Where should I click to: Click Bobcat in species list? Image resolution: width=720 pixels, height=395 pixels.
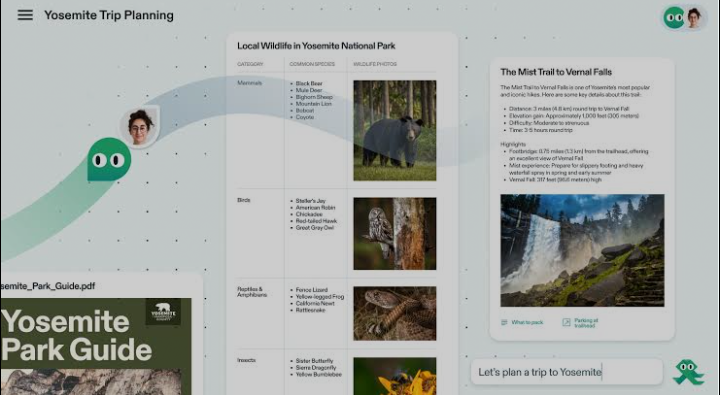[305, 110]
